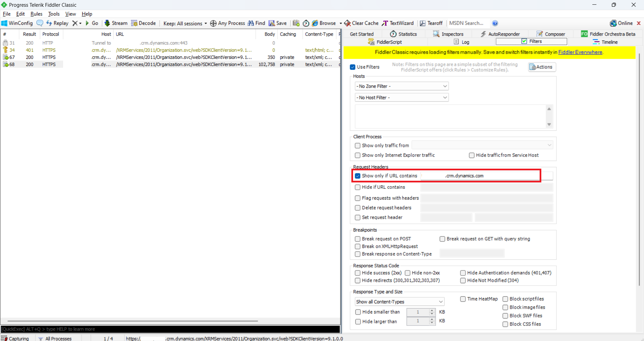Enable Flag requests with headers
The image size is (644, 341).
357,198
